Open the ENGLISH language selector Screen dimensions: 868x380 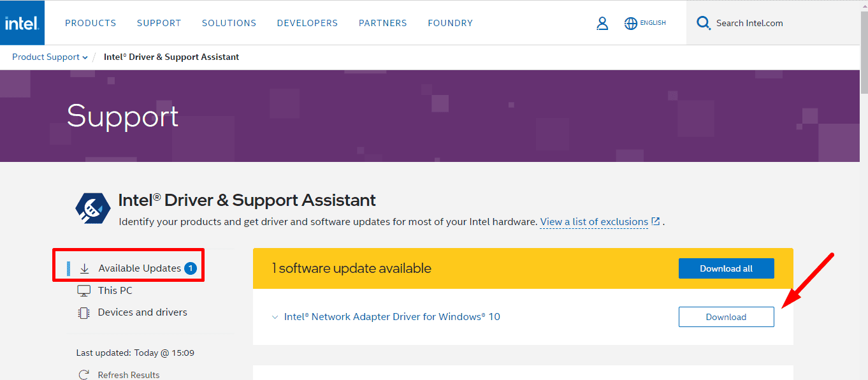click(653, 23)
